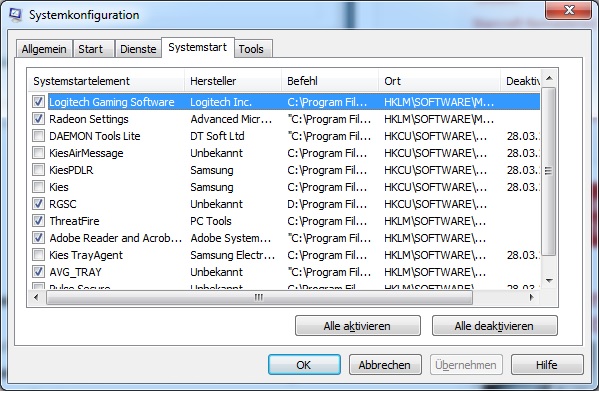Select the 'RGSC' entry name

tap(63, 204)
